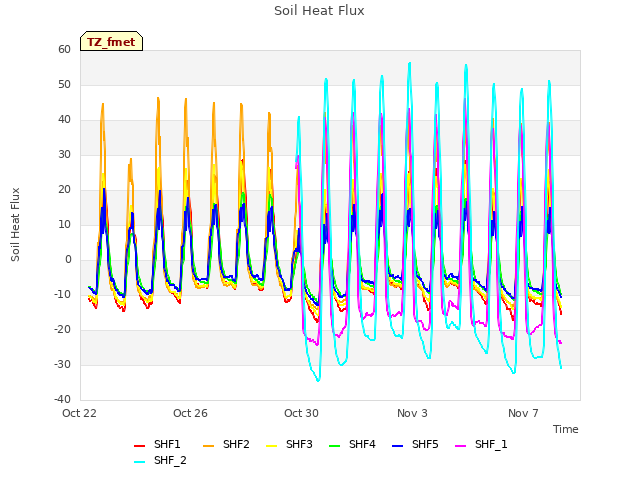Toggle the SHF2 legend entry
The height and width of the screenshot is (480, 640).
(226, 444)
